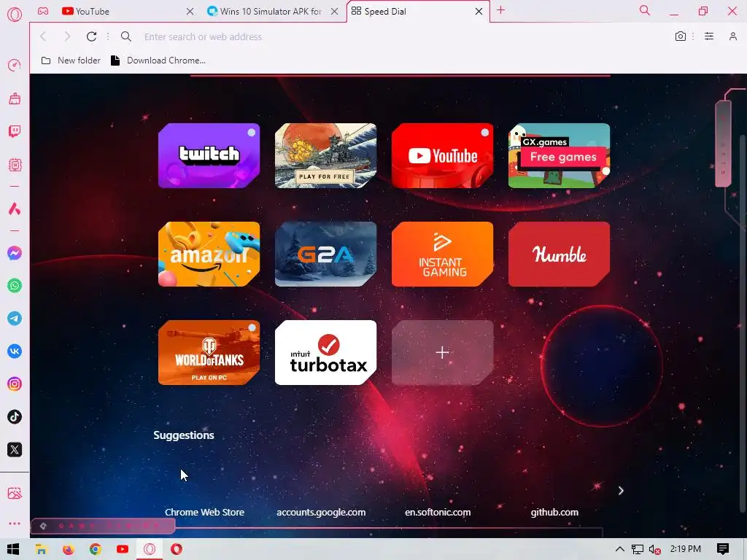Open WhatsApp in sidebar
The image size is (747, 560).
15,286
